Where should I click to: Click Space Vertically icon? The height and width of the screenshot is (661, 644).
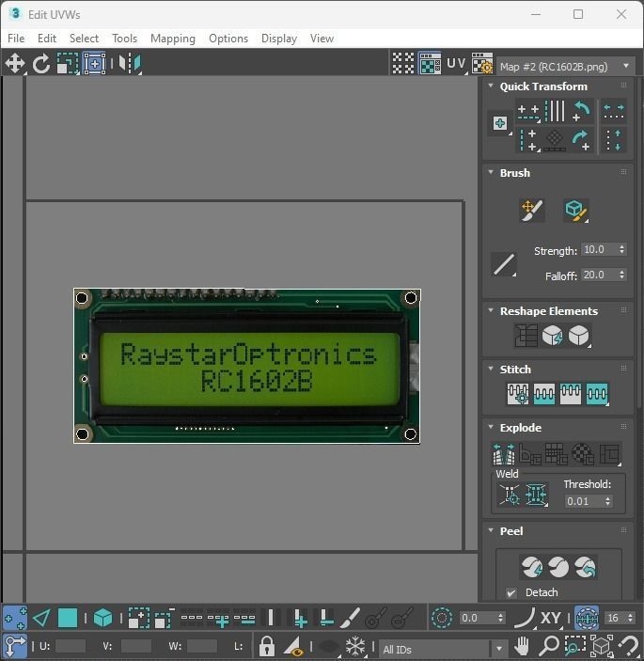tap(614, 140)
